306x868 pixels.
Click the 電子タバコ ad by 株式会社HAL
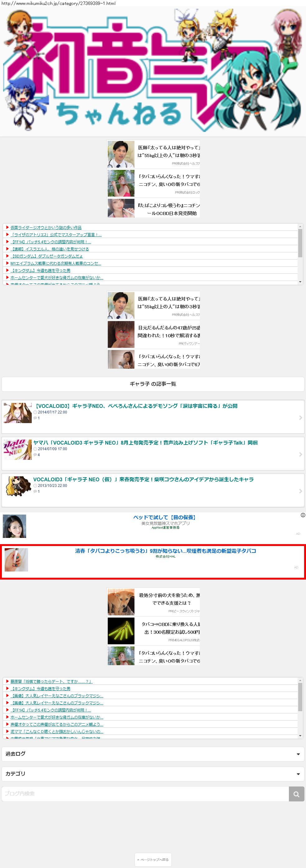pos(165,551)
